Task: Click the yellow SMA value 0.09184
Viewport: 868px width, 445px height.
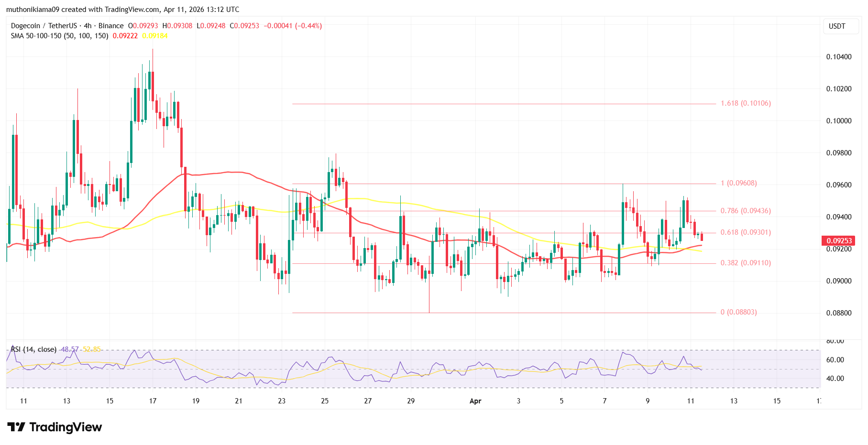Action: coord(154,36)
